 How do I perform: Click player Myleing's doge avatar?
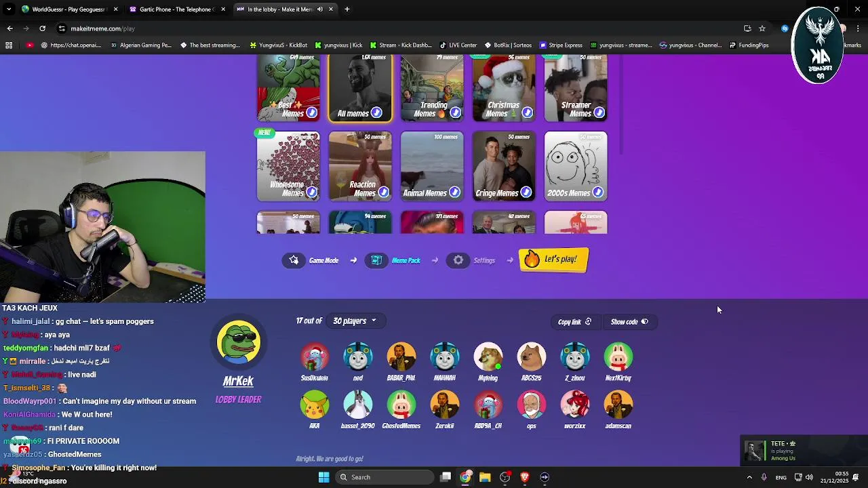pos(488,357)
